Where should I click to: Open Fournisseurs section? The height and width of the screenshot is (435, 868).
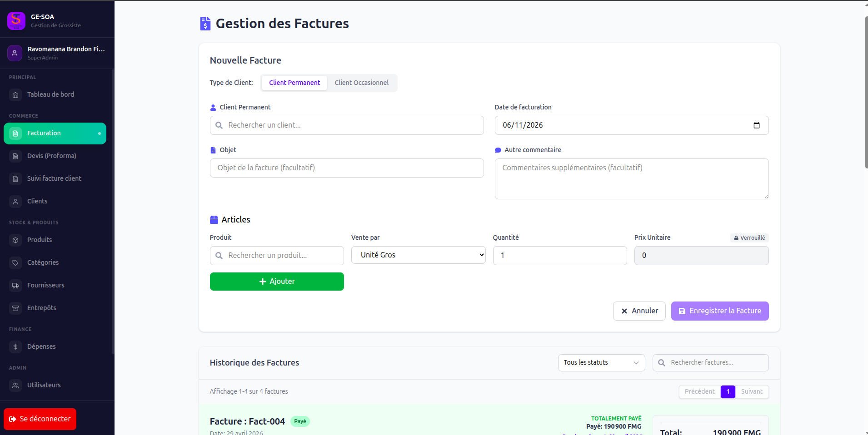pyautogui.click(x=55, y=286)
